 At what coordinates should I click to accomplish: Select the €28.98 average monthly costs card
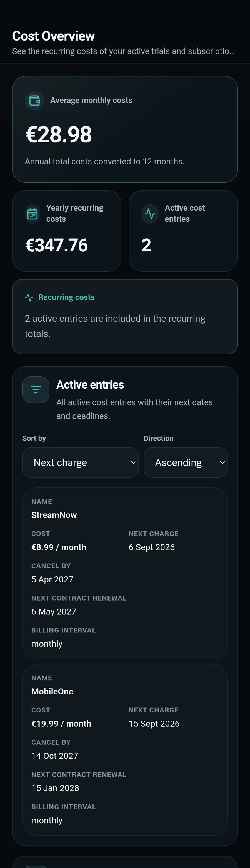point(125,129)
